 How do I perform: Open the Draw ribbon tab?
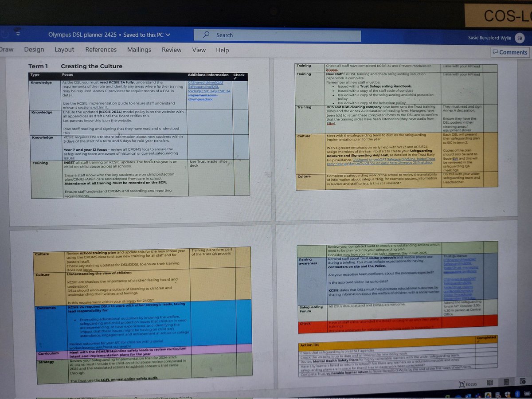tap(6, 50)
